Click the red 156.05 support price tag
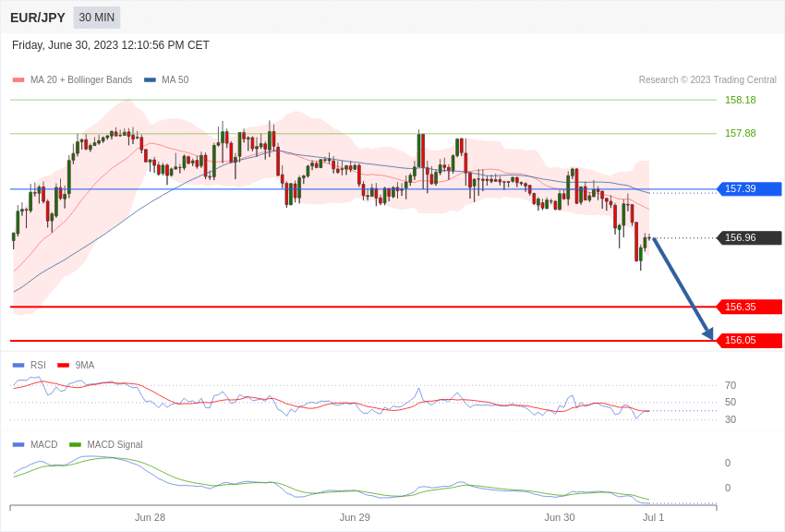The height and width of the screenshot is (532, 785). click(750, 340)
